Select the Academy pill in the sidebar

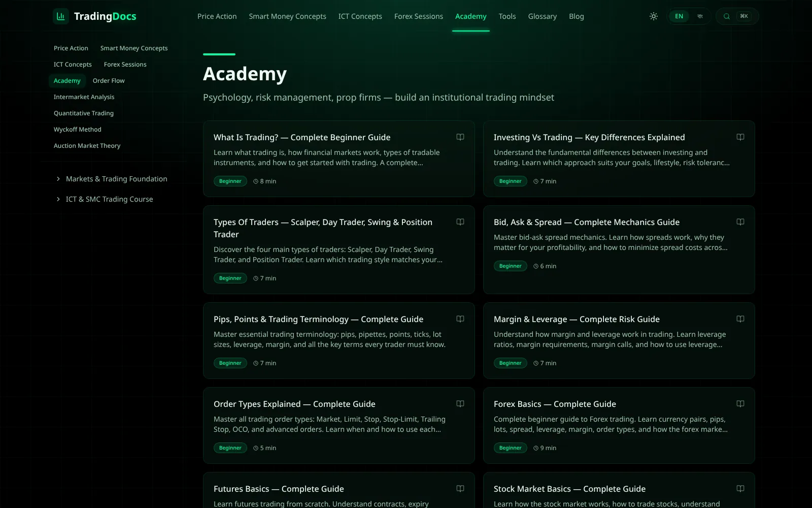(67, 81)
